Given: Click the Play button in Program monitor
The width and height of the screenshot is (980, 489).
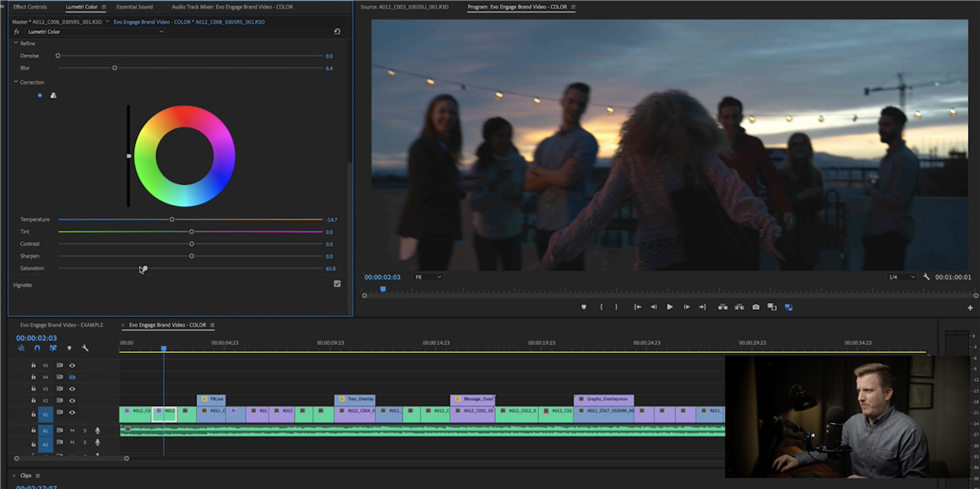Looking at the screenshot, I should tap(670, 307).
